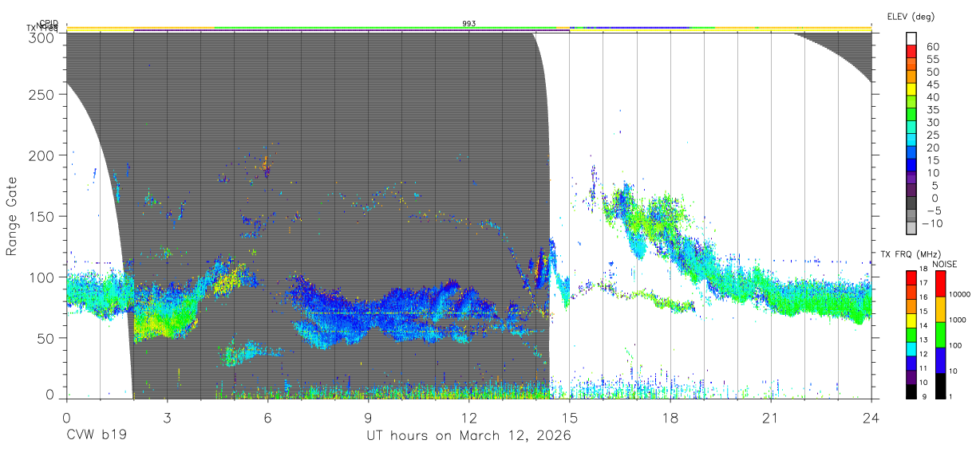Select the orange TX FRQ swatch between 15 and 16

coord(911,306)
